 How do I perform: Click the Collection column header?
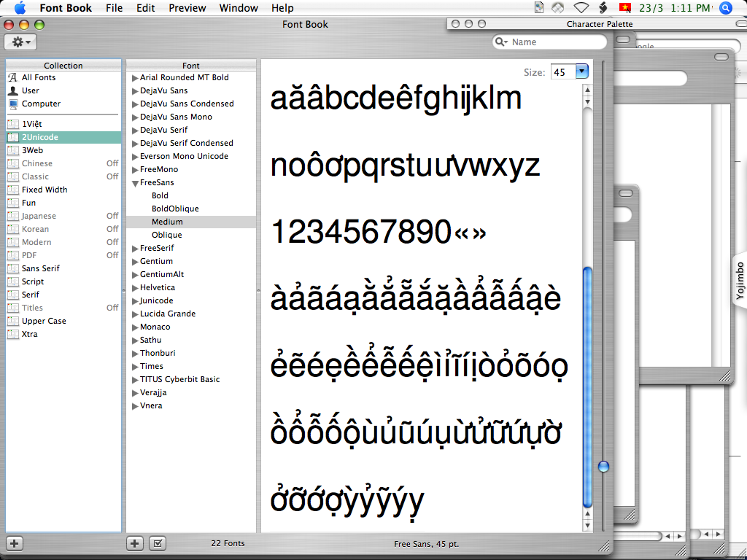tap(63, 66)
